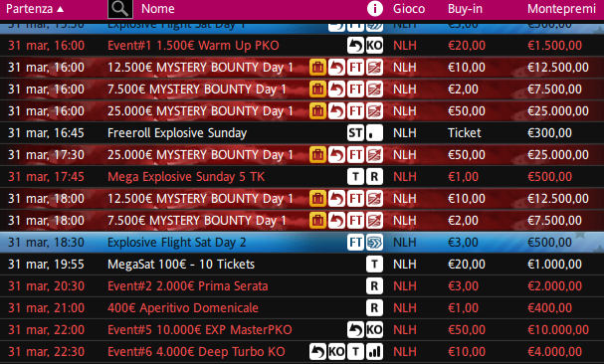Image resolution: width=604 pixels, height=364 pixels.
Task: Click the yellow bag icon on 17:30 Mystery Bounty
Action: coord(317,155)
